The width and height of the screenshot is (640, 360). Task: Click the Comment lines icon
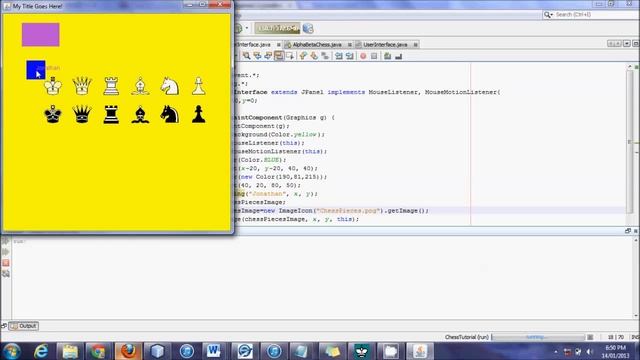(x=387, y=56)
